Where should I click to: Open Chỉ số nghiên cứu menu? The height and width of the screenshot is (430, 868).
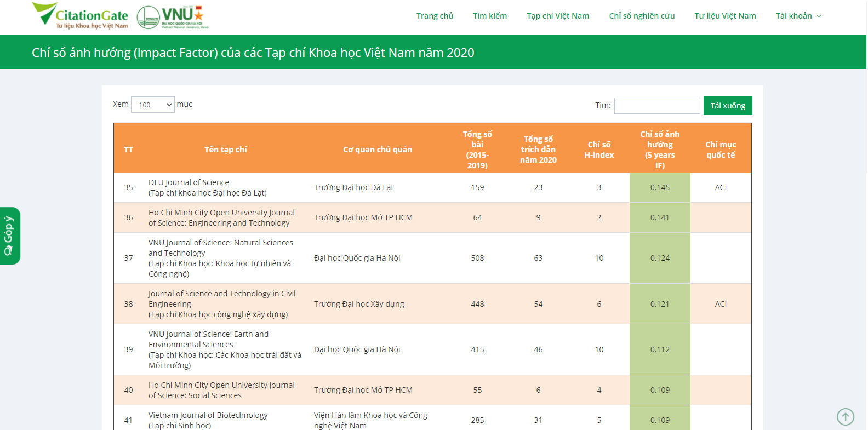642,16
